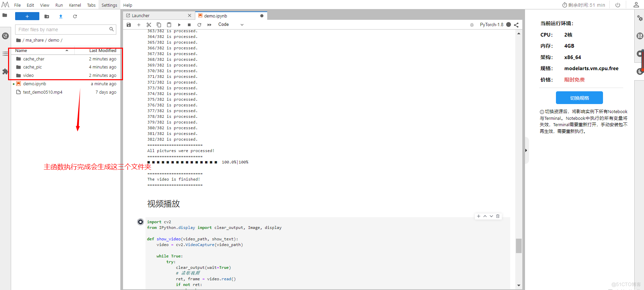Click the ModelArts logo
Screen dimensions: 644x290
tap(5, 5)
